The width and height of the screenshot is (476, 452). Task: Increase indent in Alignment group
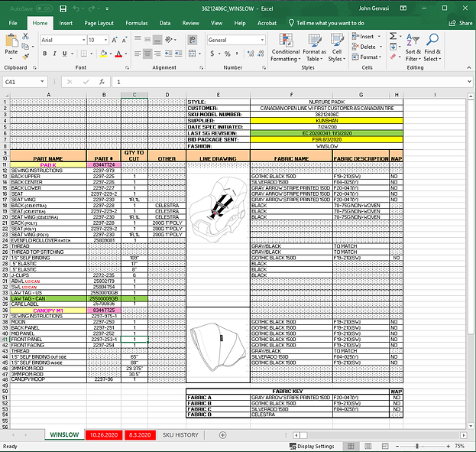click(x=179, y=54)
